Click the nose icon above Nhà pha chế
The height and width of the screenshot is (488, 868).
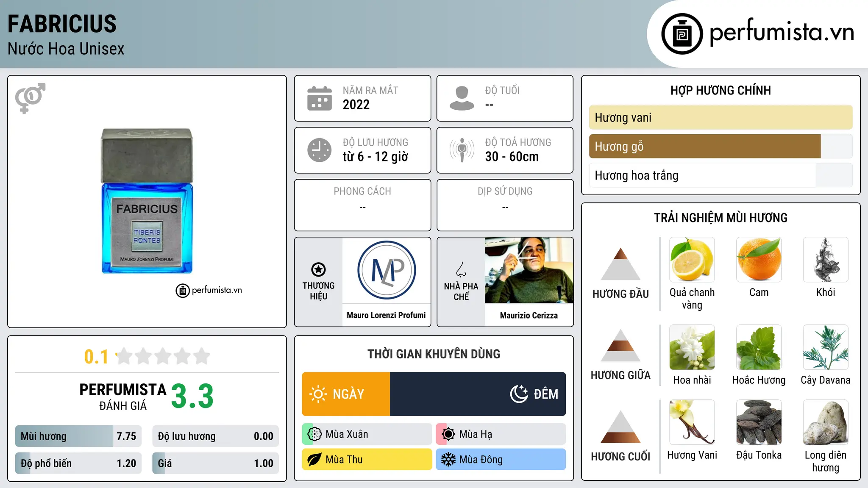(x=461, y=269)
